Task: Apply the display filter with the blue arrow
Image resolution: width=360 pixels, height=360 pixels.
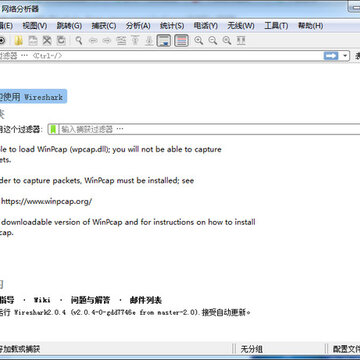Action: coord(331,56)
